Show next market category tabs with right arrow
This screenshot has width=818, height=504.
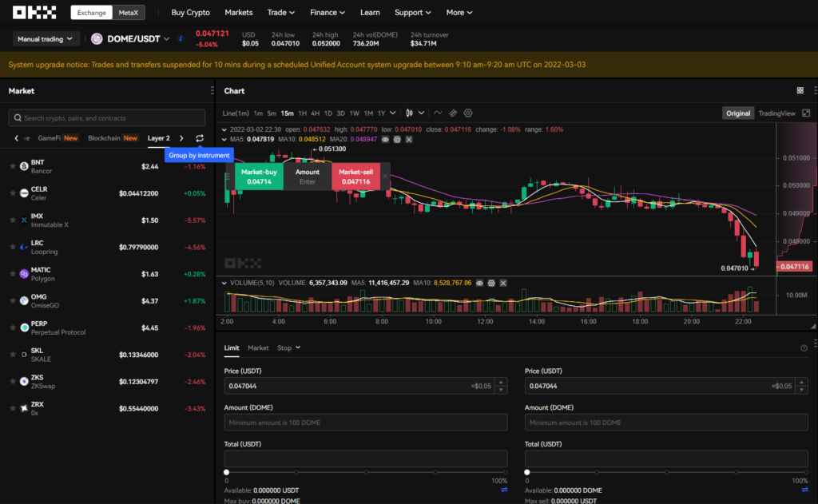181,138
